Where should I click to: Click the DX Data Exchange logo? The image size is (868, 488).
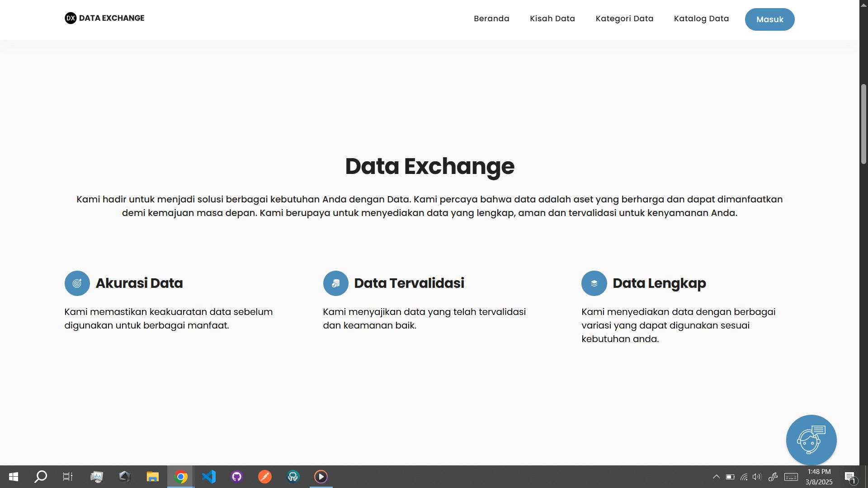pyautogui.click(x=104, y=18)
